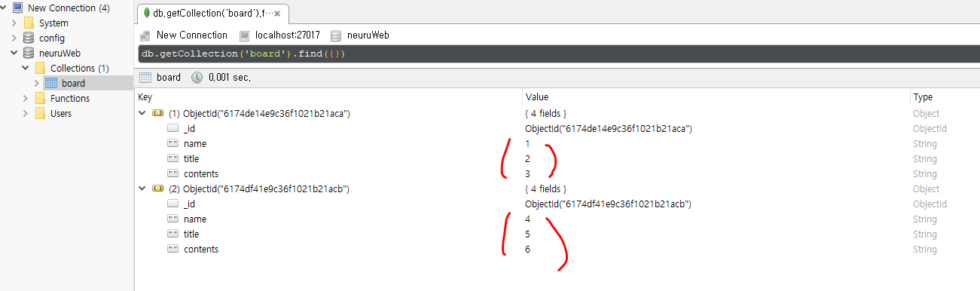Close the db.getCollection query tab
The image size is (980, 291).
click(x=278, y=14)
